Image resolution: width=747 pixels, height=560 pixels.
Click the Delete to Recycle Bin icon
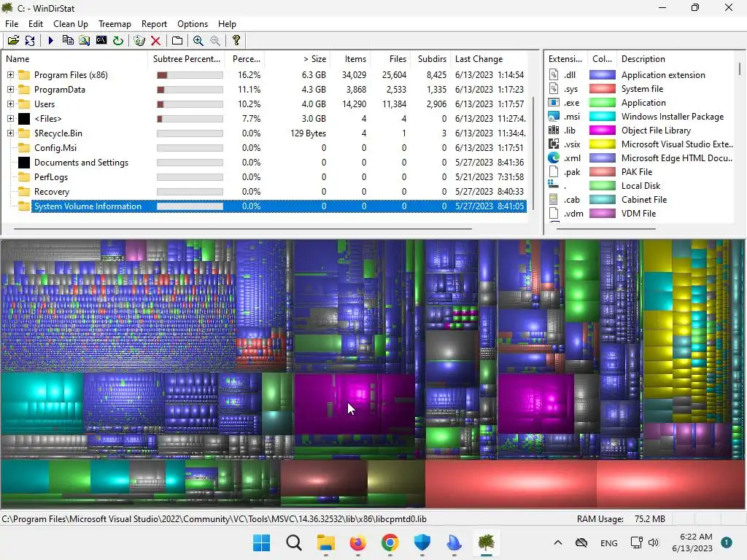139,41
